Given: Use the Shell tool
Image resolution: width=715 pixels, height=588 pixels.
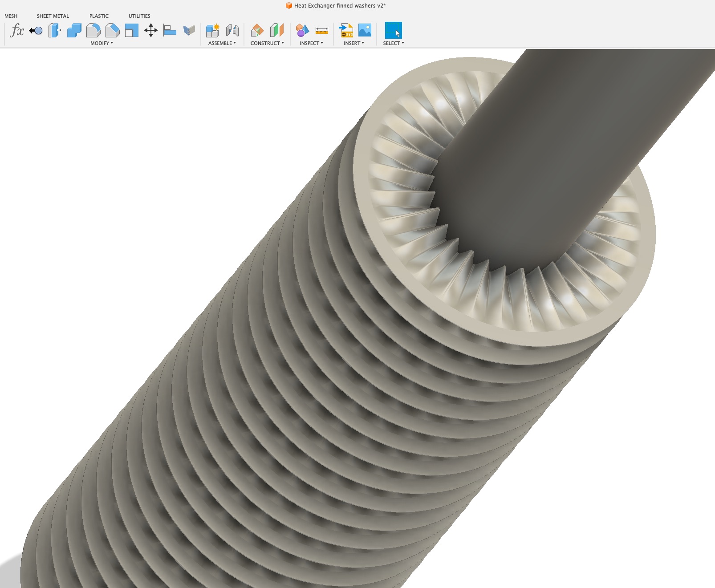Looking at the screenshot, I should point(131,30).
